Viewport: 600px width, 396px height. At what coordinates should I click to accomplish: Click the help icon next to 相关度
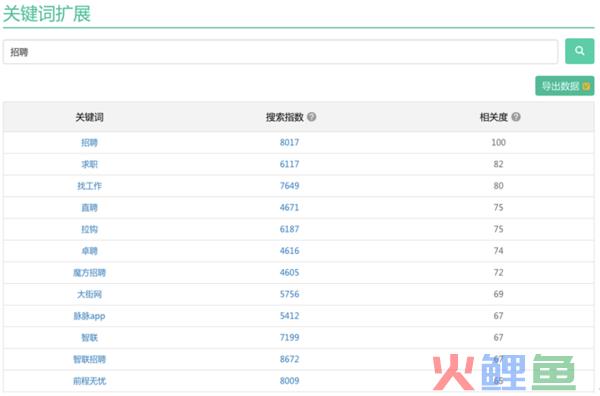click(x=516, y=117)
